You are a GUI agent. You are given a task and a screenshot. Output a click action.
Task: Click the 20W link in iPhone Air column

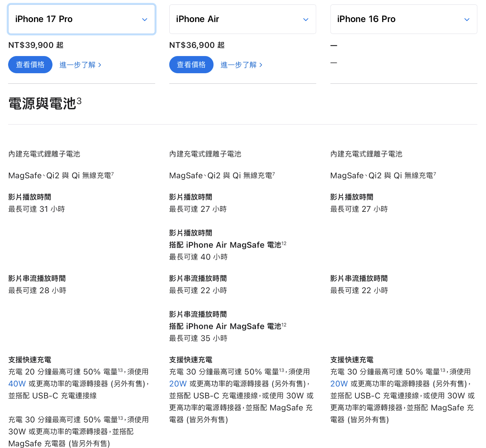pos(178,384)
